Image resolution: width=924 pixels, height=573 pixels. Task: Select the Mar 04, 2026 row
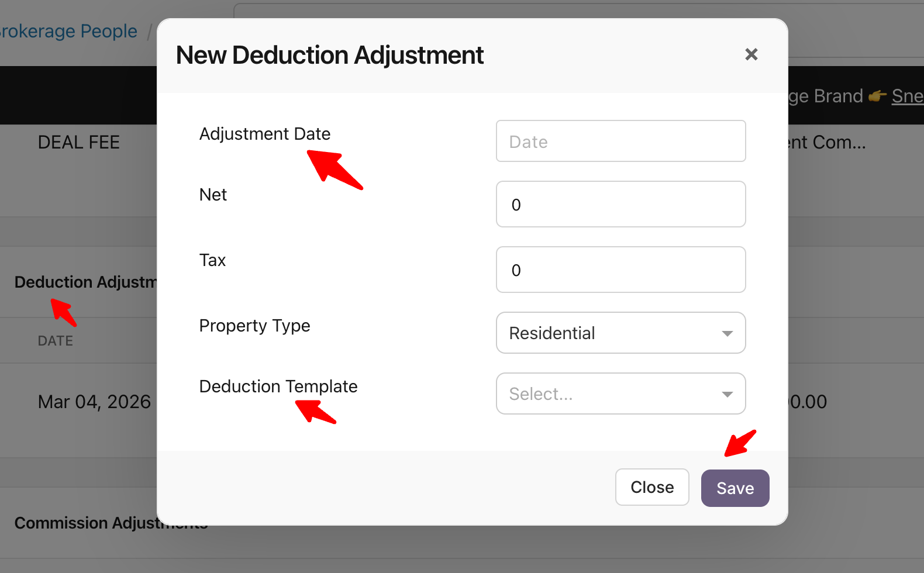click(94, 402)
